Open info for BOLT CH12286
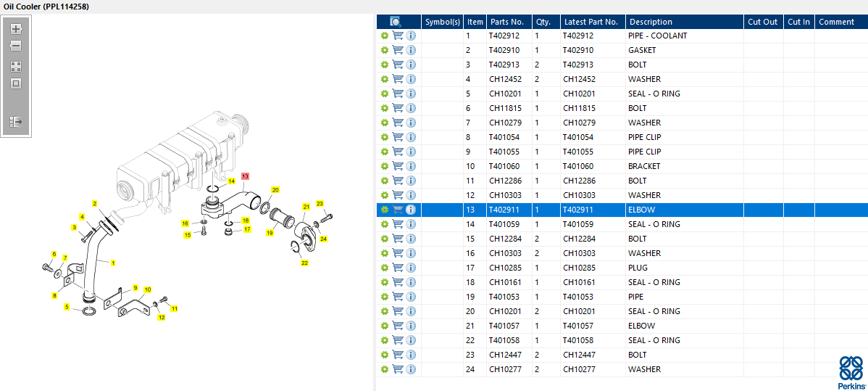The height and width of the screenshot is (391, 868). tap(411, 180)
